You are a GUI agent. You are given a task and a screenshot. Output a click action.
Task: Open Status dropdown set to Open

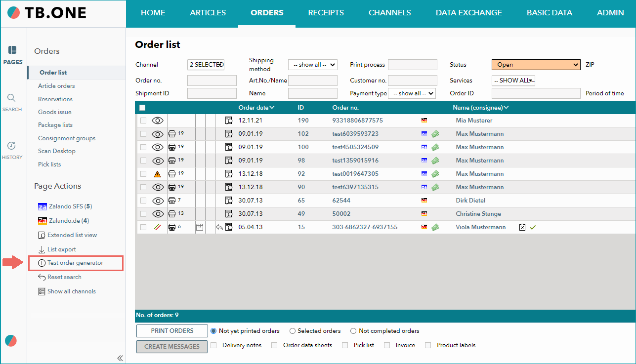536,65
